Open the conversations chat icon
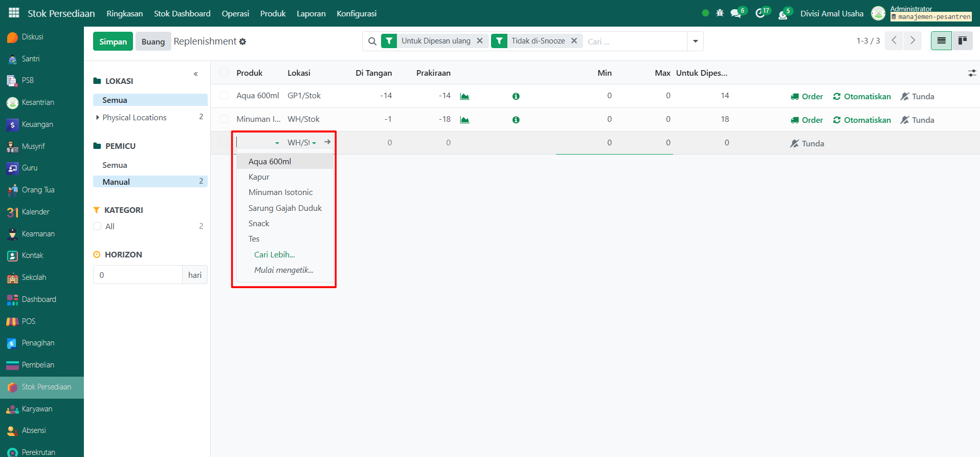Image resolution: width=980 pixels, height=457 pixels. tap(736, 14)
